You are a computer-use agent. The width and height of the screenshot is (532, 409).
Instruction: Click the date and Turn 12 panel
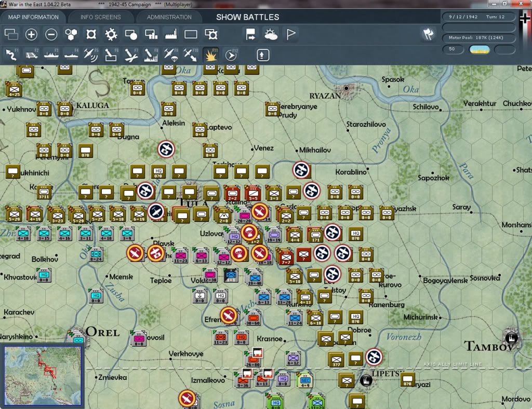(x=478, y=17)
